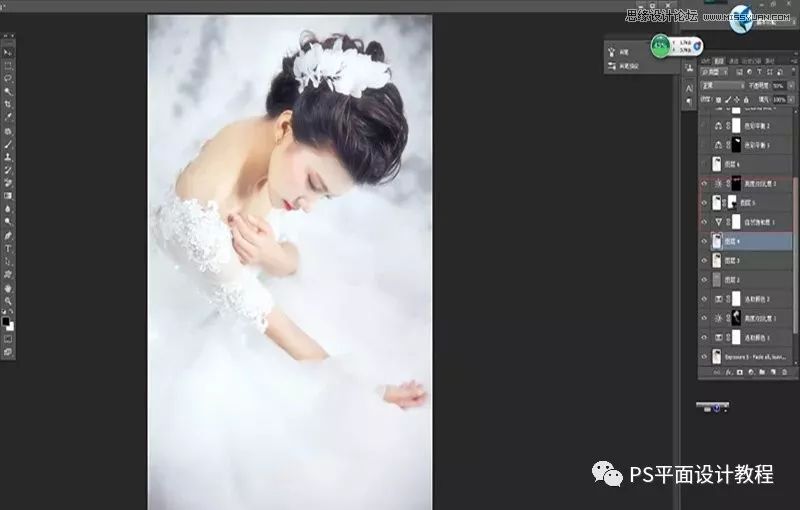Screen dimensions: 800x510
Task: Click the background color swatch
Action: [x=10, y=326]
